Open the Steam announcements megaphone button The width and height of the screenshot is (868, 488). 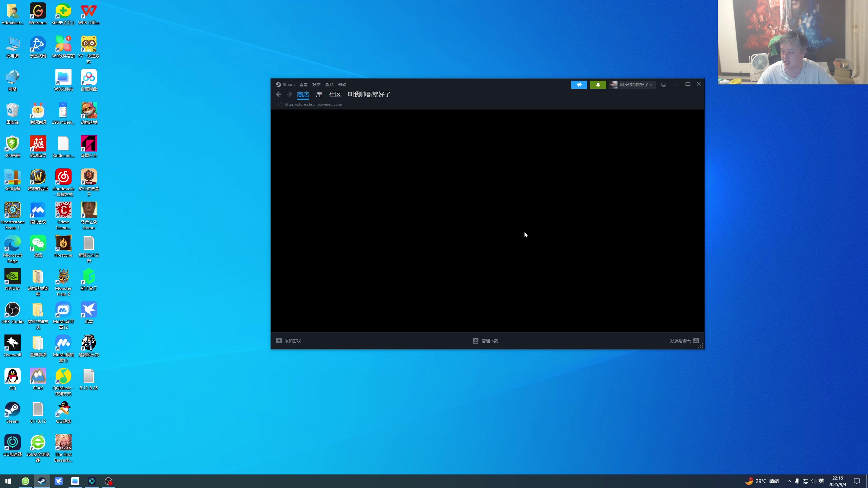[579, 85]
